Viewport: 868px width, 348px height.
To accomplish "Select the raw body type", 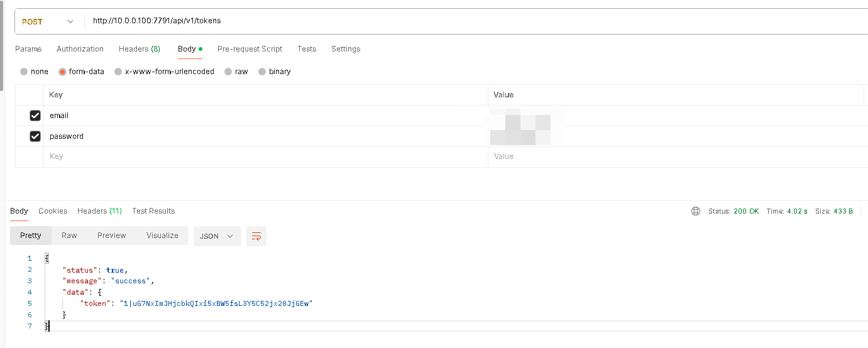I will (228, 72).
